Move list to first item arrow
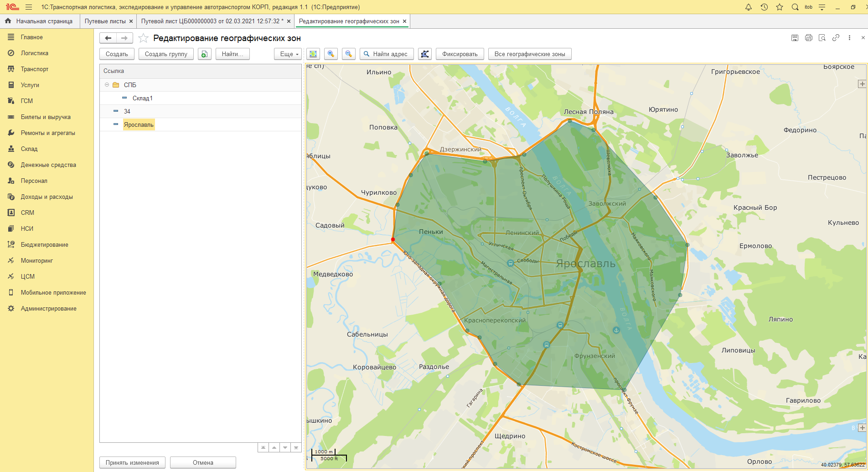The image size is (868, 472). (263, 447)
